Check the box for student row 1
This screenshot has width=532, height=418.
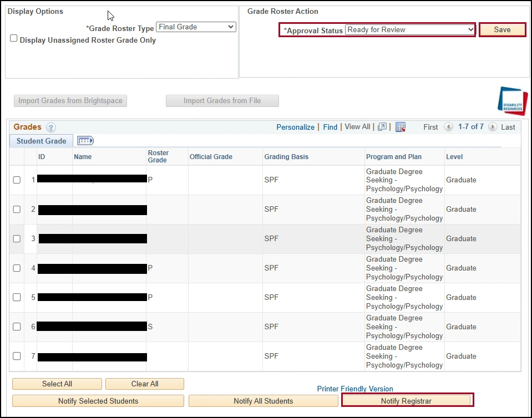click(x=17, y=180)
